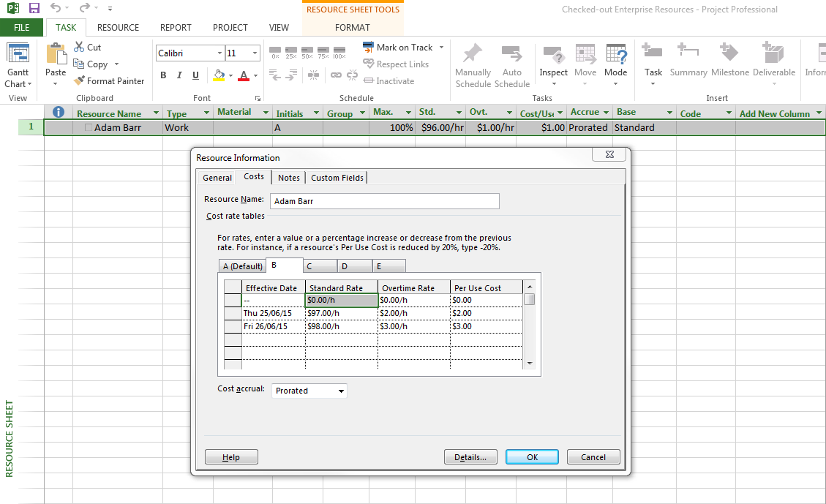The height and width of the screenshot is (504, 826).
Task: Click Mark on Track
Action: (x=398, y=47)
